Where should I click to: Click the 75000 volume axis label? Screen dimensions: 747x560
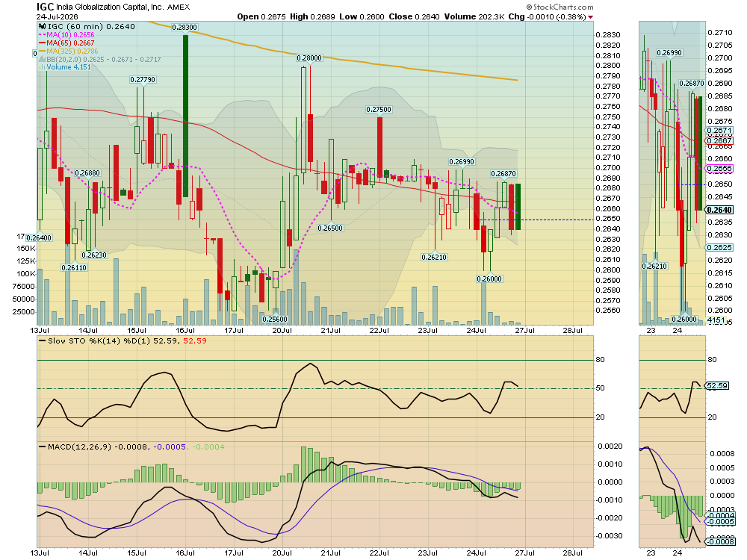pyautogui.click(x=24, y=287)
